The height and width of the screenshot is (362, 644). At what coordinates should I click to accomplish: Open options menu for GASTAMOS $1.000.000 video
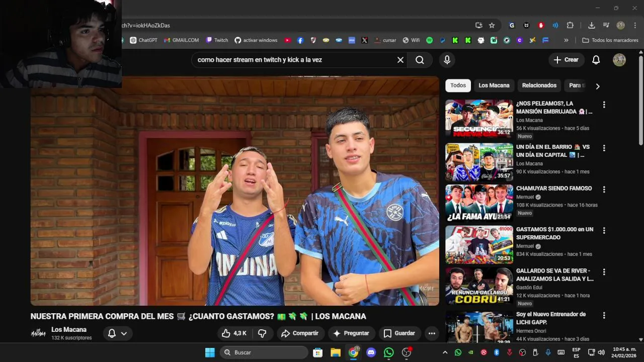(x=604, y=231)
